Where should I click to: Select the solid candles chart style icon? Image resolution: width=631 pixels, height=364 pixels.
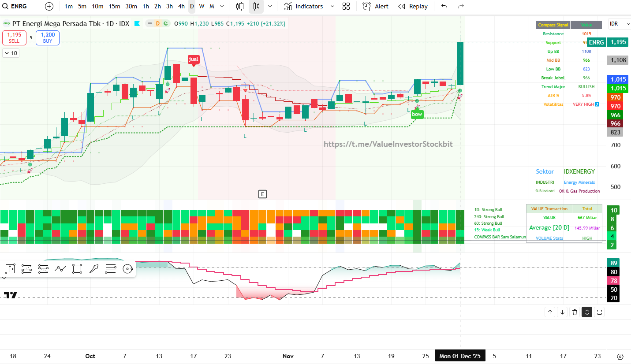click(256, 6)
